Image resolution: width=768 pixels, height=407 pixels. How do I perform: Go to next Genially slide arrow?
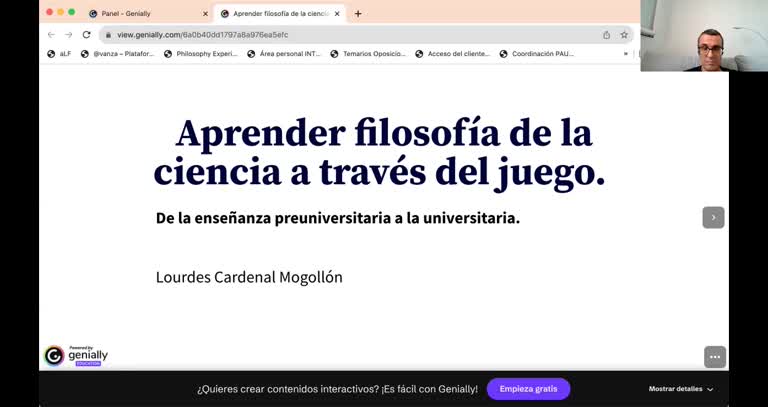pos(713,217)
